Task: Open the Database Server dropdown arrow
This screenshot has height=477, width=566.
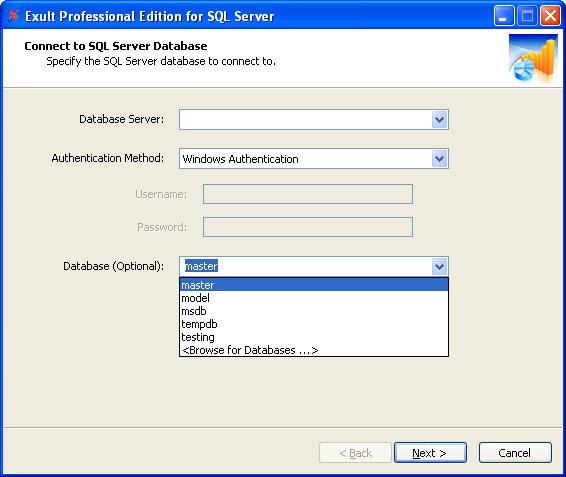Action: 439,120
